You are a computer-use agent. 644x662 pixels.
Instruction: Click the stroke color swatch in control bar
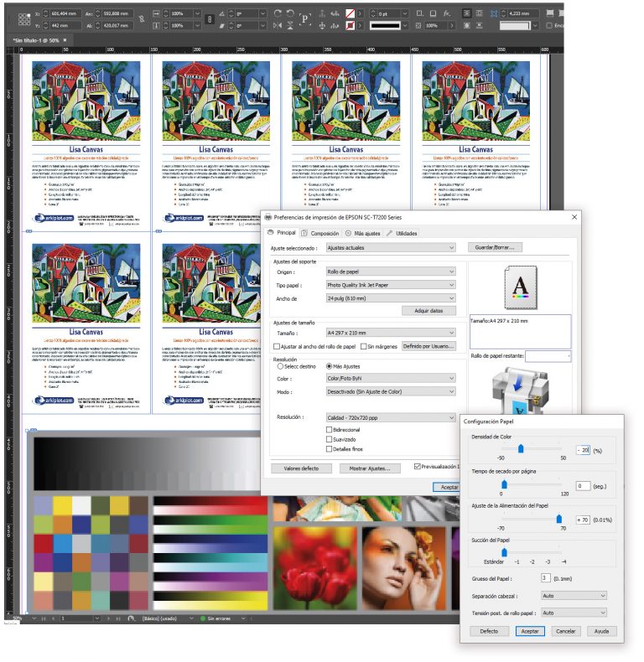coord(350,26)
